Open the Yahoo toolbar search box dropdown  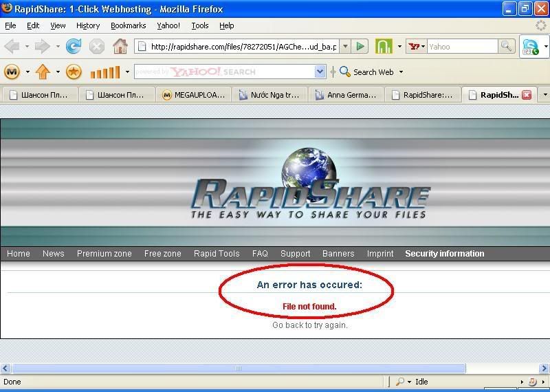pos(320,72)
